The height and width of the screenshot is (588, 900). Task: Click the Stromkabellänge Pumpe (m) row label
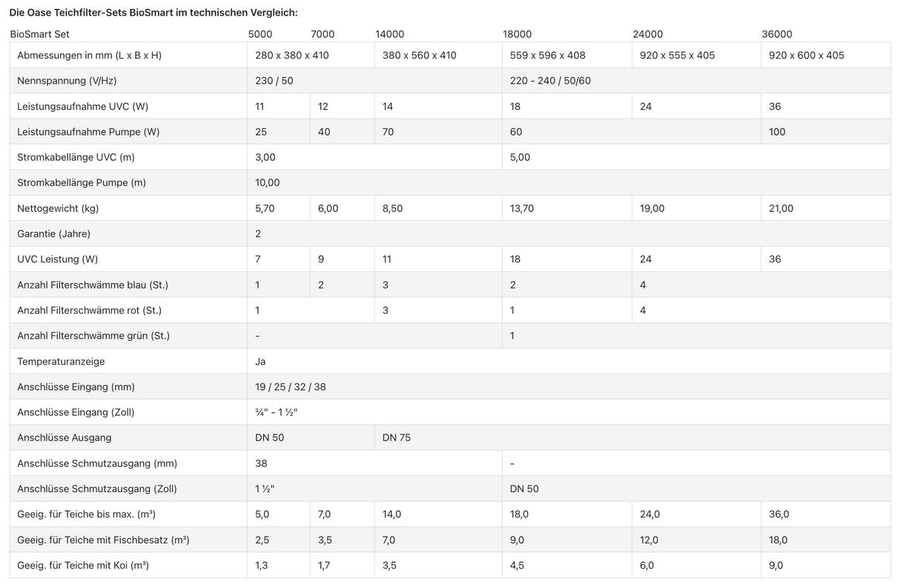tap(80, 182)
